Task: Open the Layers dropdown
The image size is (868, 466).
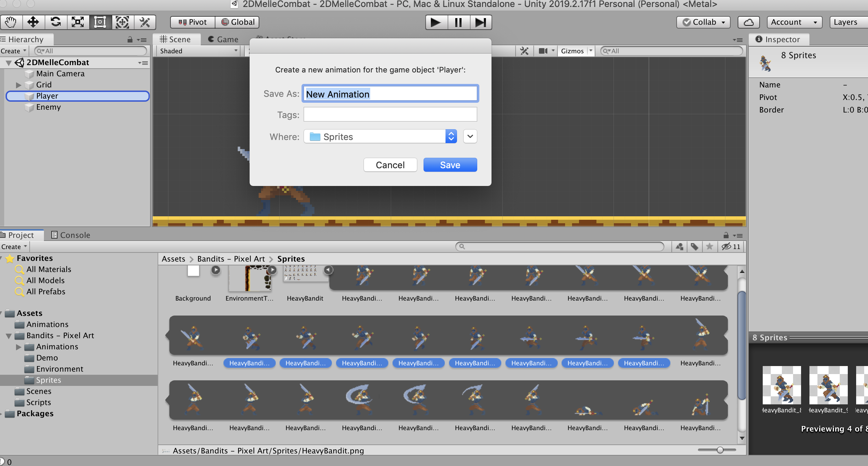Action: [x=849, y=22]
